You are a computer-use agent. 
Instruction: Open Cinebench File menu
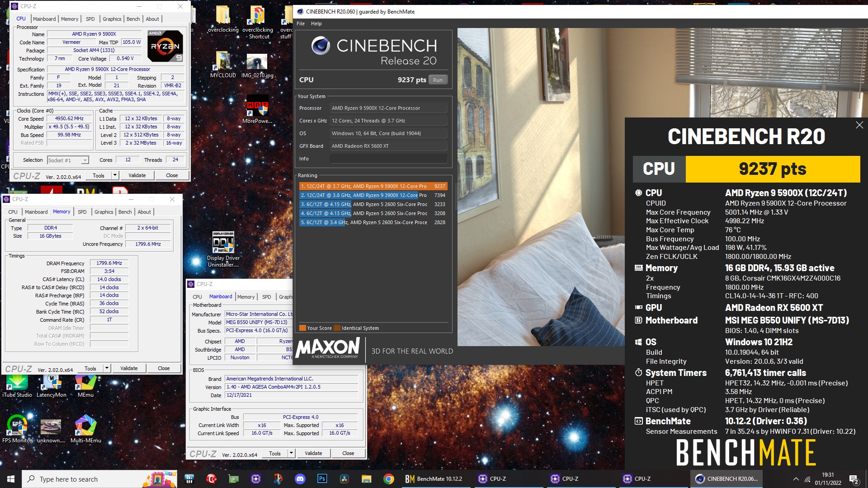[301, 23]
